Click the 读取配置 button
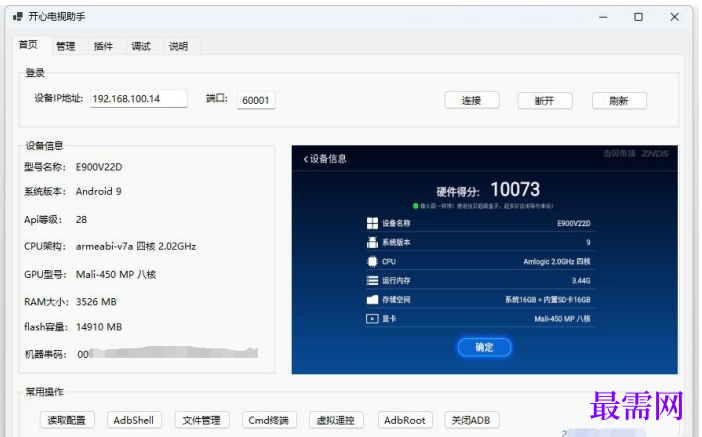 [67, 420]
